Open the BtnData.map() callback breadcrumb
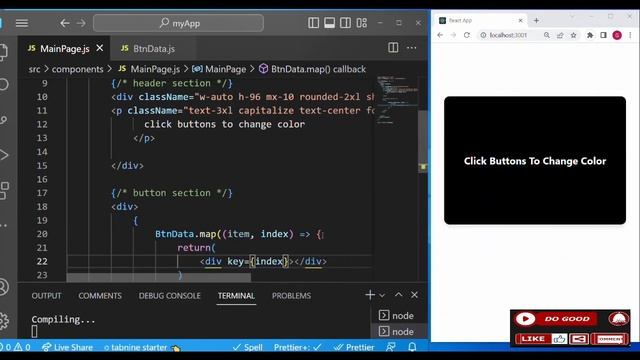The height and width of the screenshot is (360, 640). click(313, 69)
